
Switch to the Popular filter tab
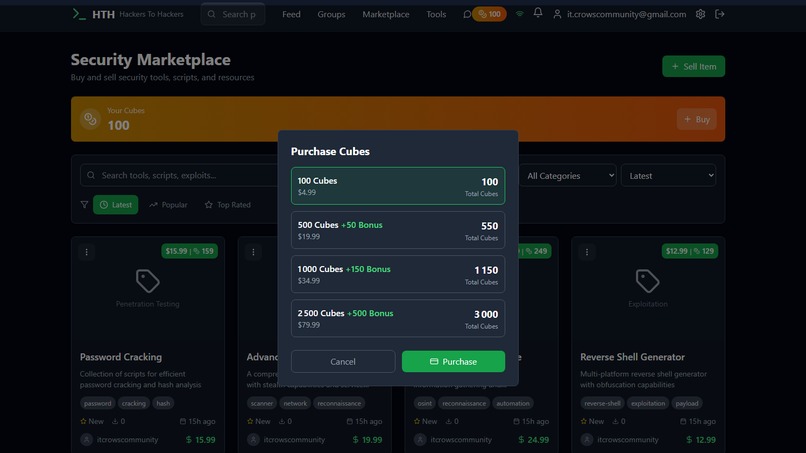coord(168,205)
